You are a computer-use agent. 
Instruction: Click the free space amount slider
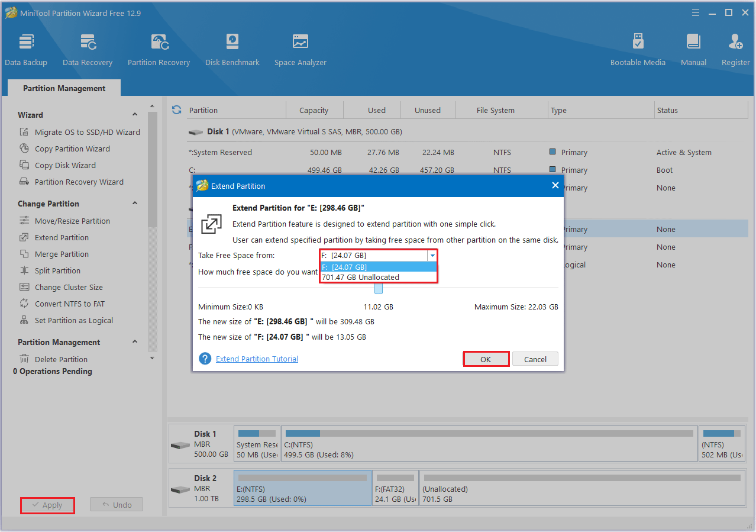pos(379,290)
